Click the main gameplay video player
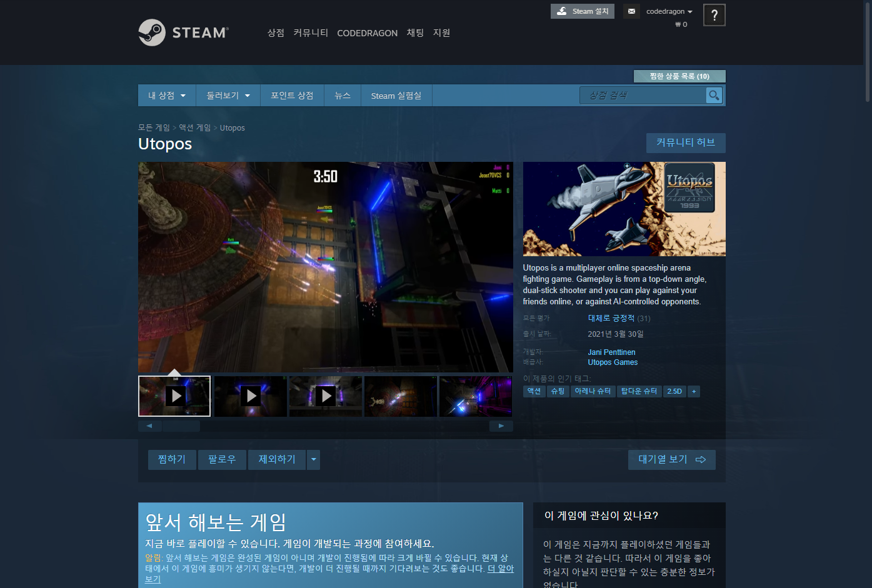 (326, 267)
